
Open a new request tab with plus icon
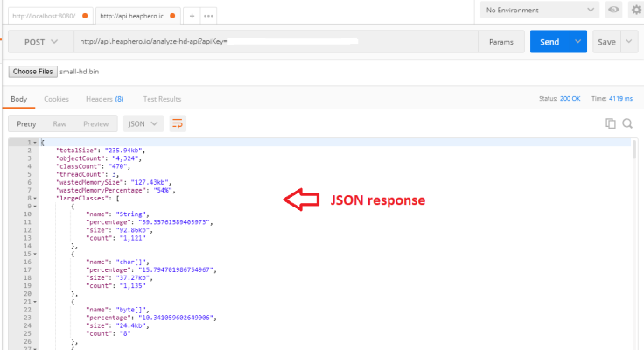point(192,16)
